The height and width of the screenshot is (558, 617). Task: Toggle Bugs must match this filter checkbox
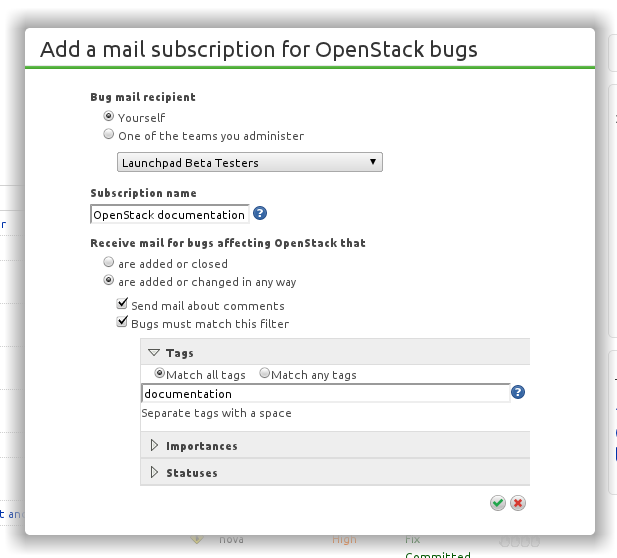click(x=122, y=321)
